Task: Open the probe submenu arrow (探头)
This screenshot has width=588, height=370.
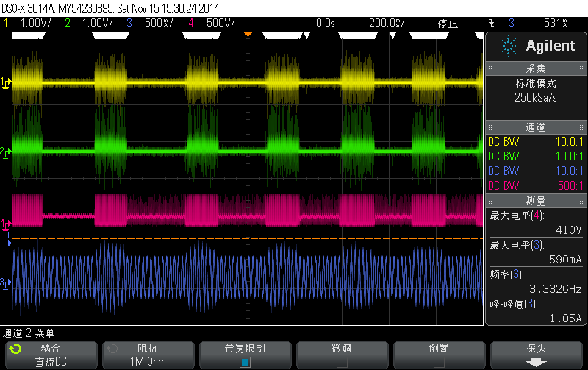Action: [536, 363]
